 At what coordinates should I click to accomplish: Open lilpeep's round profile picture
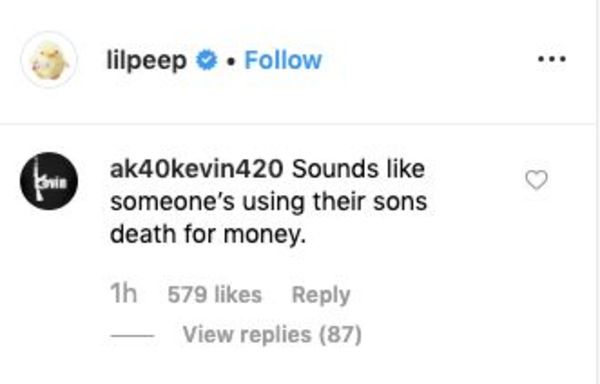[x=49, y=60]
